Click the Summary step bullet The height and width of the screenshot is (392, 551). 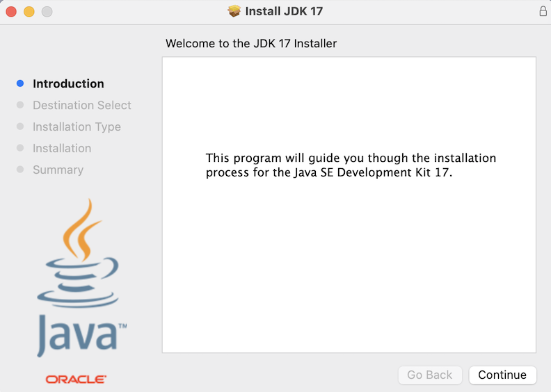20,170
